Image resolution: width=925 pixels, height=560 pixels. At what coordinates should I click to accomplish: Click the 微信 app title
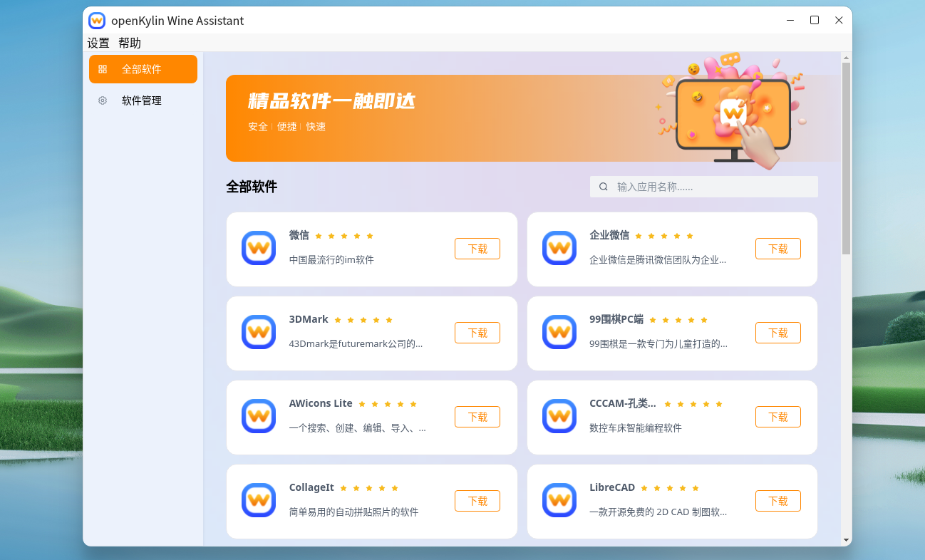pos(299,235)
